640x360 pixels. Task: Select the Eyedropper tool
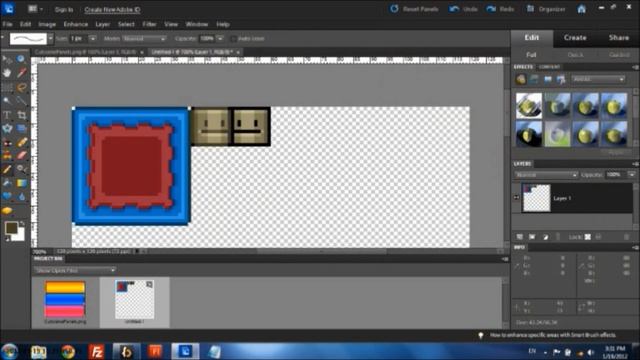(x=21, y=73)
